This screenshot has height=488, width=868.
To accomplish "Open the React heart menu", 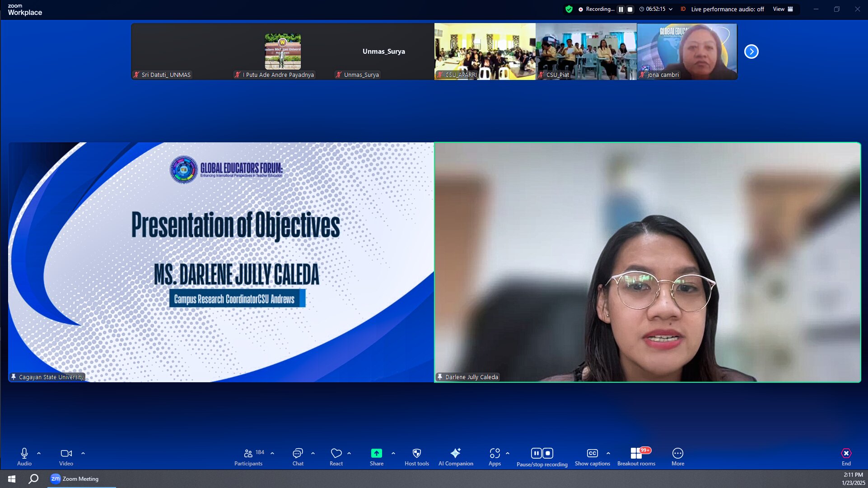I will point(336,457).
